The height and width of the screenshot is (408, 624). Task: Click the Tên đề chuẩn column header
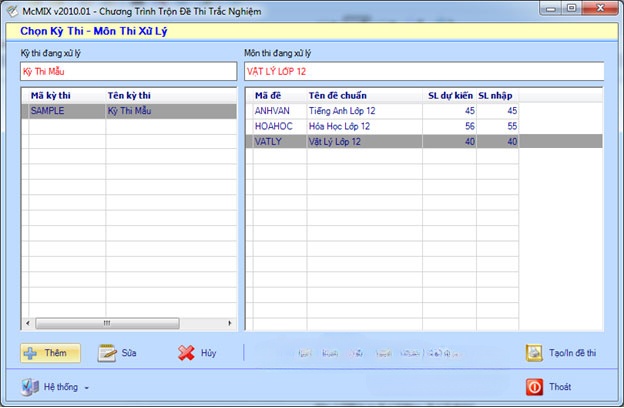pos(365,96)
